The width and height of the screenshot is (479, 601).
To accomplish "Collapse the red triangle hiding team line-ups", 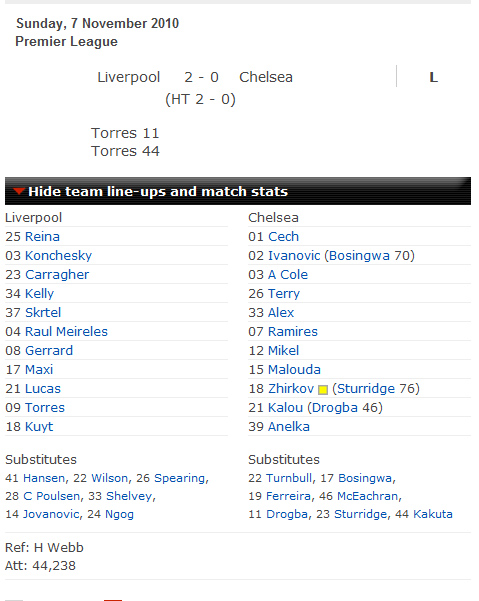I will [18, 191].
